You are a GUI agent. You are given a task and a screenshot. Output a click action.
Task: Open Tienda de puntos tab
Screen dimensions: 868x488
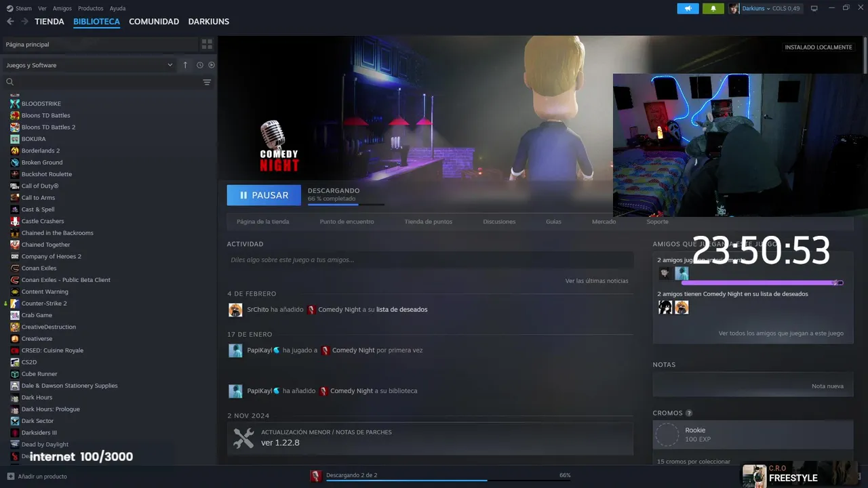(429, 222)
